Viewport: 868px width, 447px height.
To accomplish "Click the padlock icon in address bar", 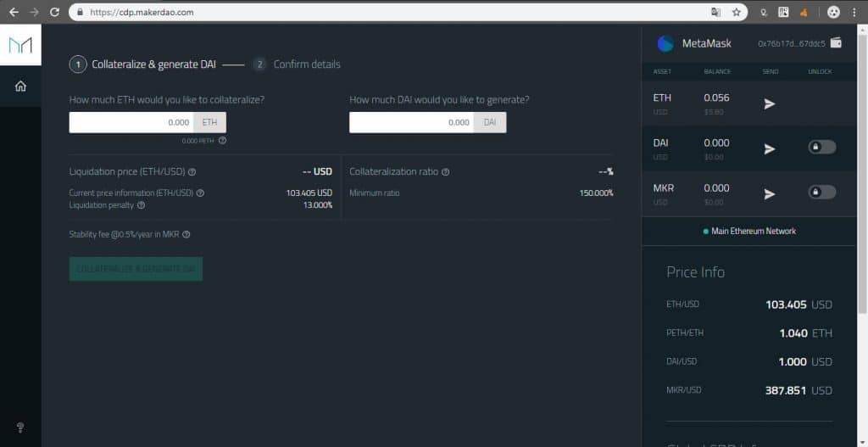I will [81, 12].
